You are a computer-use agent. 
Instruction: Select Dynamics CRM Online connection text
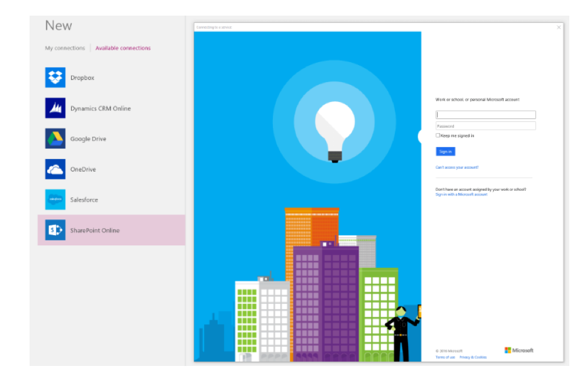point(100,109)
